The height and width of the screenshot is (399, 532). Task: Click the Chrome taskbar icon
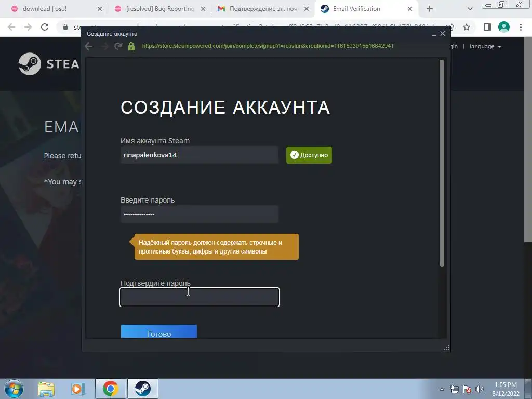tap(111, 389)
